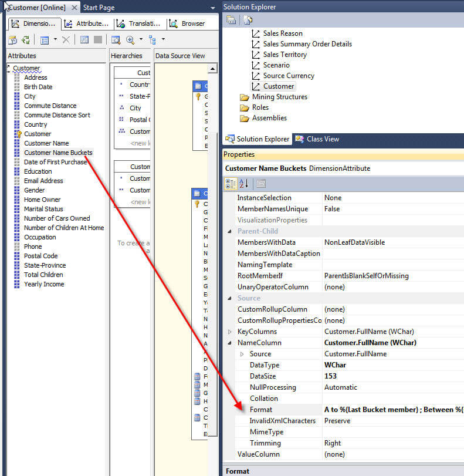The image size is (464, 476).
Task: Switch to the Attribute Relationships tab
Action: coord(88,23)
